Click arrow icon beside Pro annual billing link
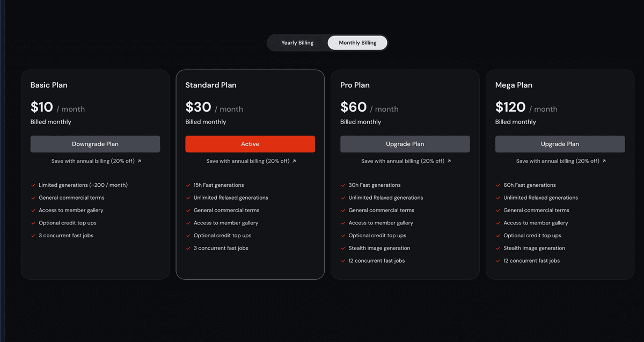The image size is (644, 342). point(449,161)
